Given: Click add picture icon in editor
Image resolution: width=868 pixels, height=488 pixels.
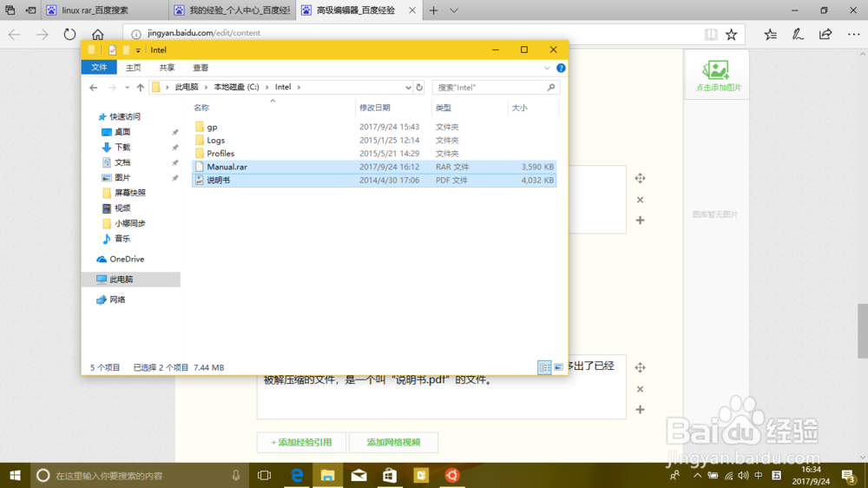Looking at the screenshot, I should point(716,70).
